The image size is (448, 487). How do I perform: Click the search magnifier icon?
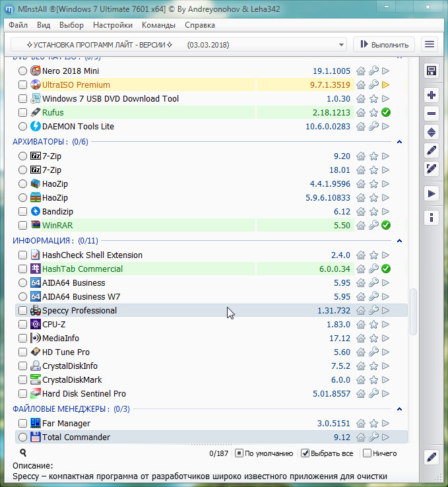coord(23,453)
